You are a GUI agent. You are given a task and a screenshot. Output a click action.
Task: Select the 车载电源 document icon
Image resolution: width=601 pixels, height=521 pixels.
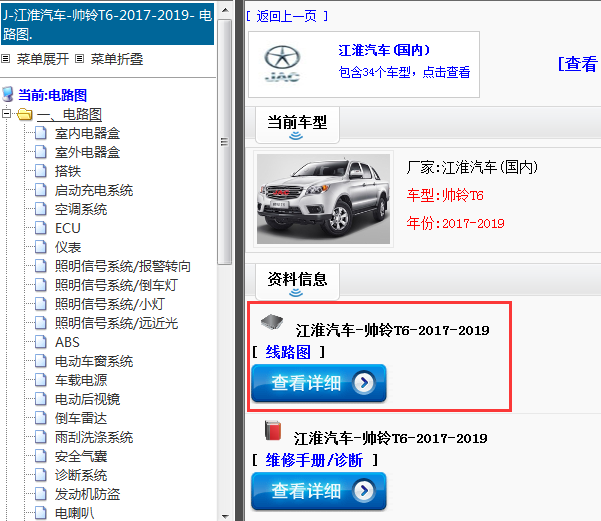[41, 380]
